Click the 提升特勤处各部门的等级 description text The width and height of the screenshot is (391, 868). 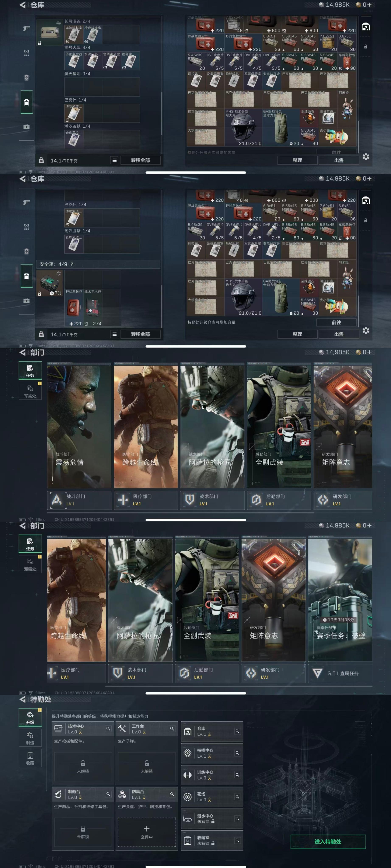point(100,716)
